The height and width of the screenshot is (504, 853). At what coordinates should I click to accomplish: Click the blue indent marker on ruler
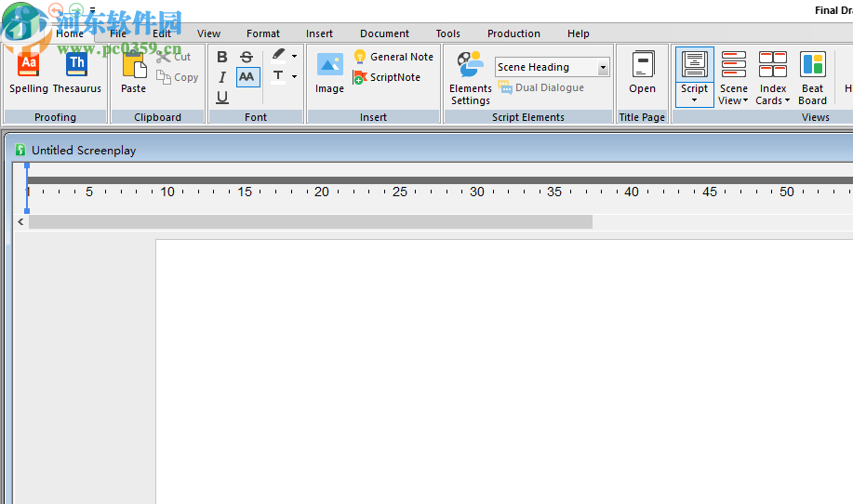(x=27, y=188)
